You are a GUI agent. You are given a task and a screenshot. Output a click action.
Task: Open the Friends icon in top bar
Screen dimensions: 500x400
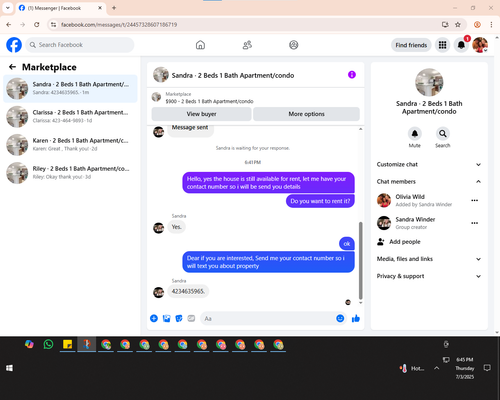(x=247, y=45)
